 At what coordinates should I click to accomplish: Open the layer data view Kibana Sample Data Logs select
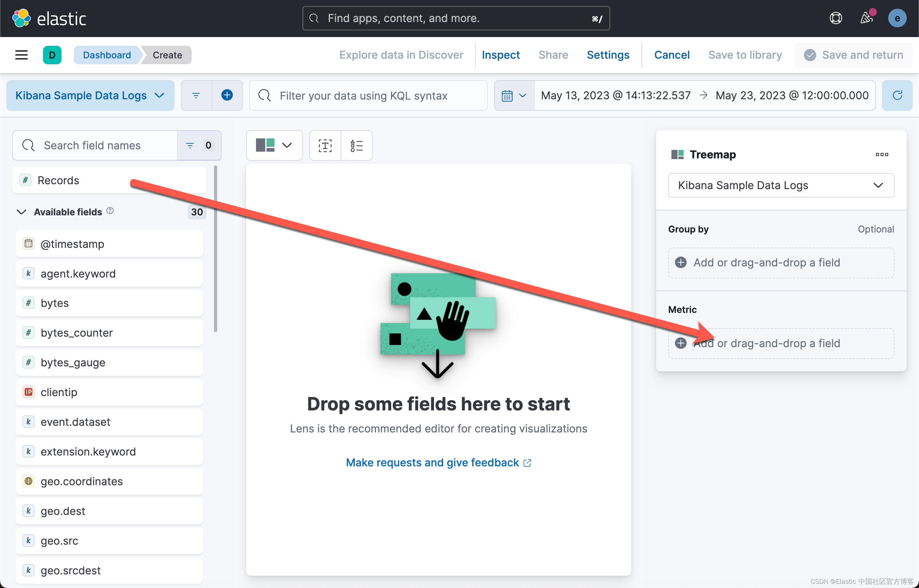click(x=781, y=186)
